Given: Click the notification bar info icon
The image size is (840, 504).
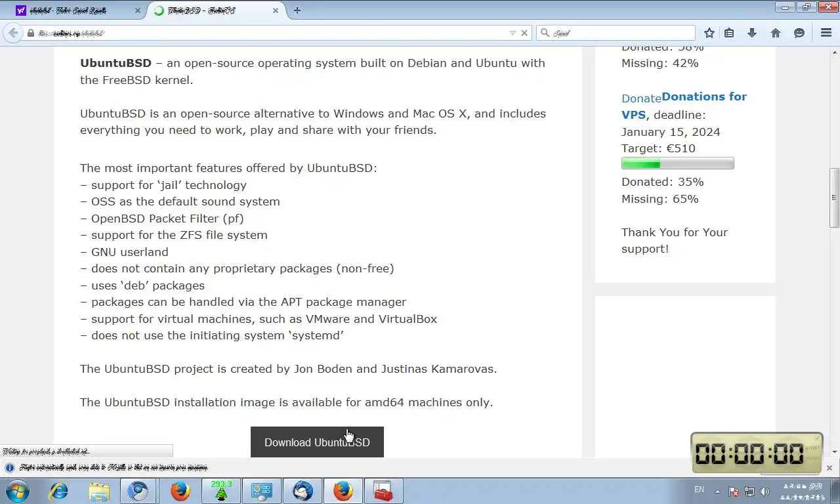Looking at the screenshot, I should click(x=9, y=468).
